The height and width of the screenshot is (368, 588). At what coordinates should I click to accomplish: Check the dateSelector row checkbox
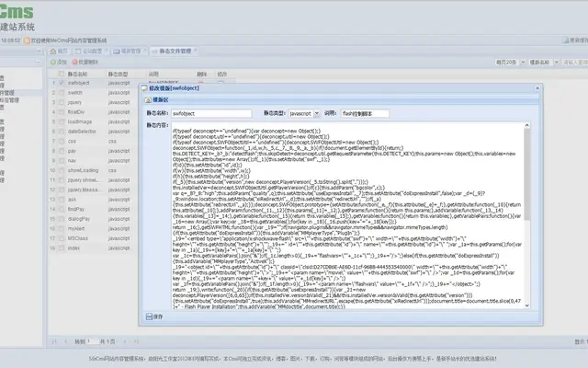click(62, 132)
